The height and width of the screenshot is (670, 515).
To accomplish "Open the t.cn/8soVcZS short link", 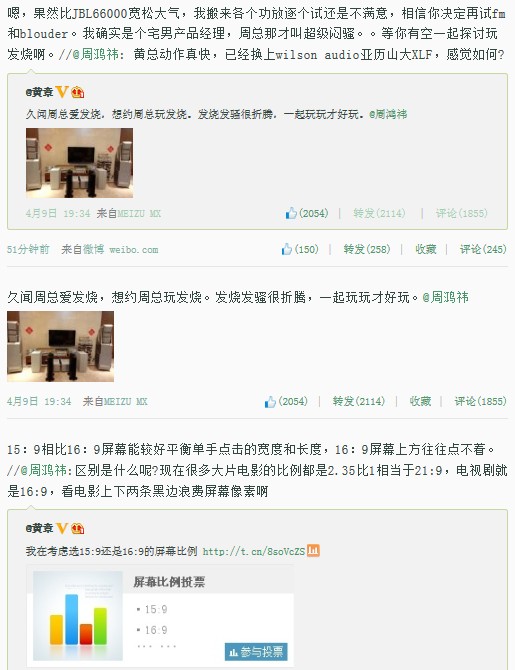I will (x=254, y=551).
